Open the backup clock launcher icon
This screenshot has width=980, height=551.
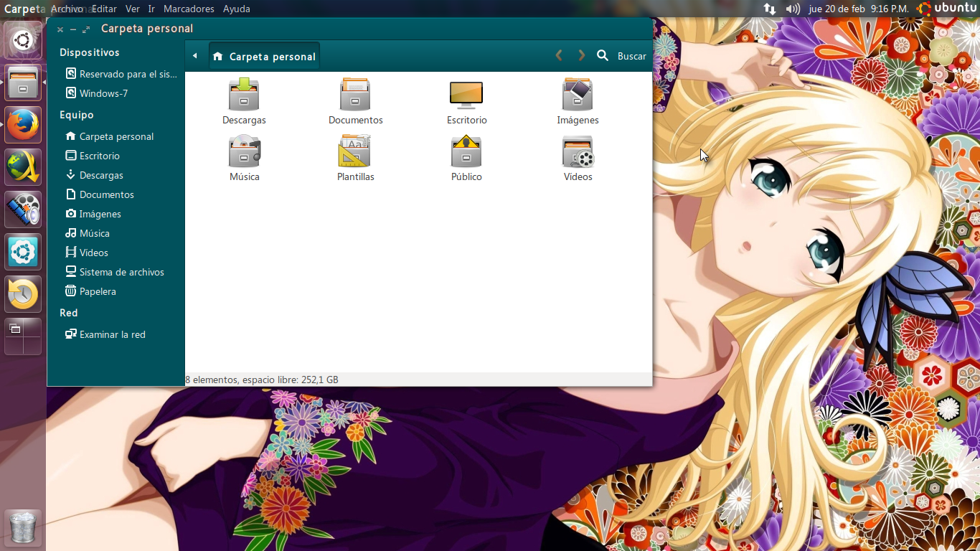(x=23, y=294)
